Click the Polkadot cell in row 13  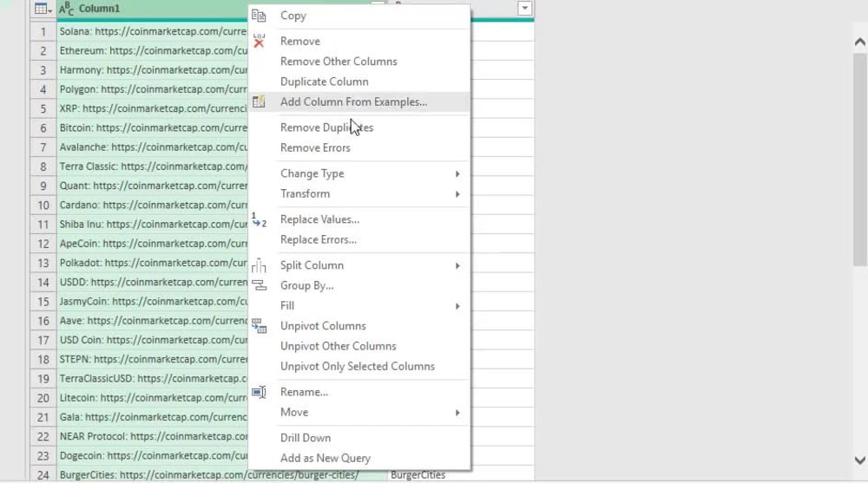[152, 263]
